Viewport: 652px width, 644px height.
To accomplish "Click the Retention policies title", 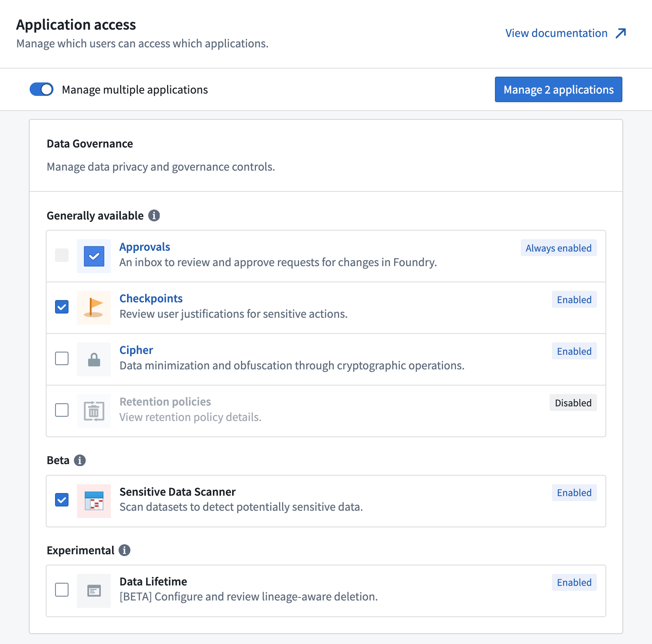I will click(165, 402).
